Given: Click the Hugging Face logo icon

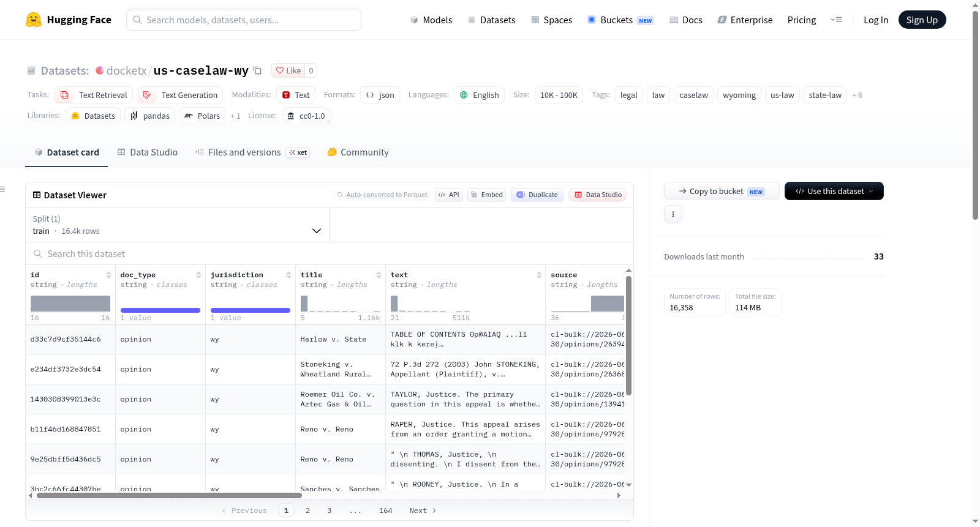Looking at the screenshot, I should click(34, 20).
